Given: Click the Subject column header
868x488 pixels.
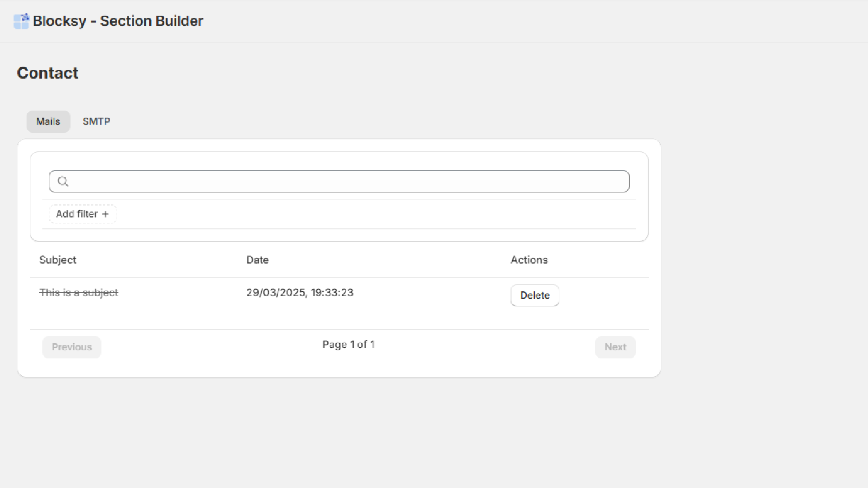Looking at the screenshot, I should (58, 260).
